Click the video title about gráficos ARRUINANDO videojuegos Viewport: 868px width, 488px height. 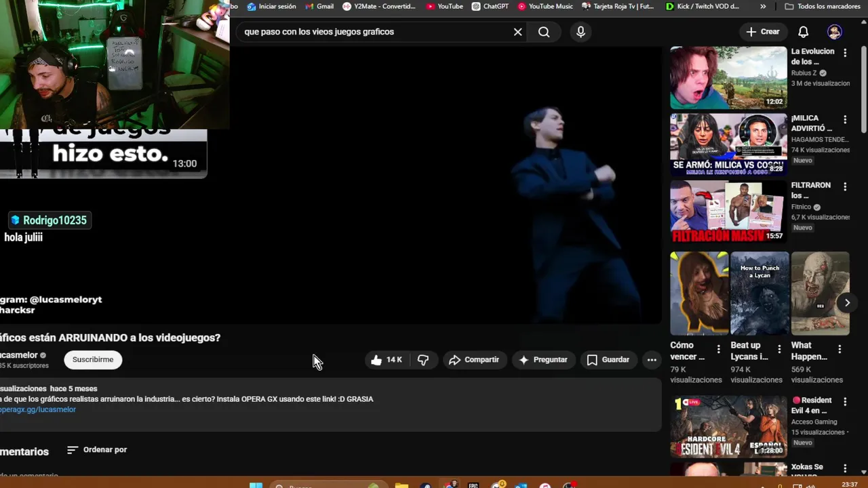click(x=110, y=338)
